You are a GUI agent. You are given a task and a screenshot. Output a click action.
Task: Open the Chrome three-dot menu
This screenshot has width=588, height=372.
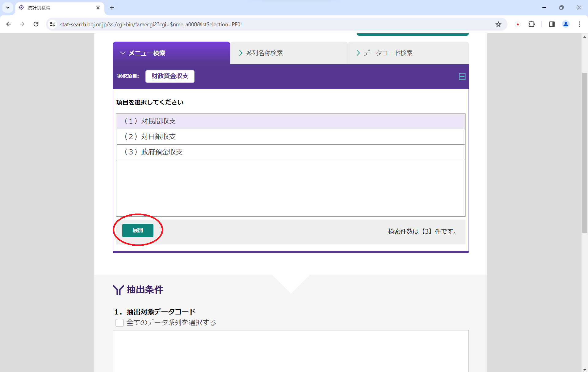(580, 24)
